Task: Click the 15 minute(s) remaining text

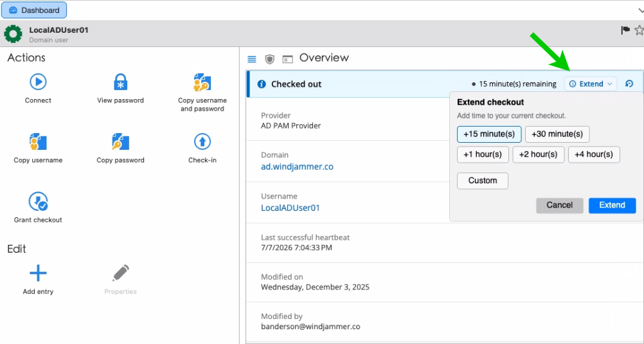Action: pyautogui.click(x=517, y=84)
